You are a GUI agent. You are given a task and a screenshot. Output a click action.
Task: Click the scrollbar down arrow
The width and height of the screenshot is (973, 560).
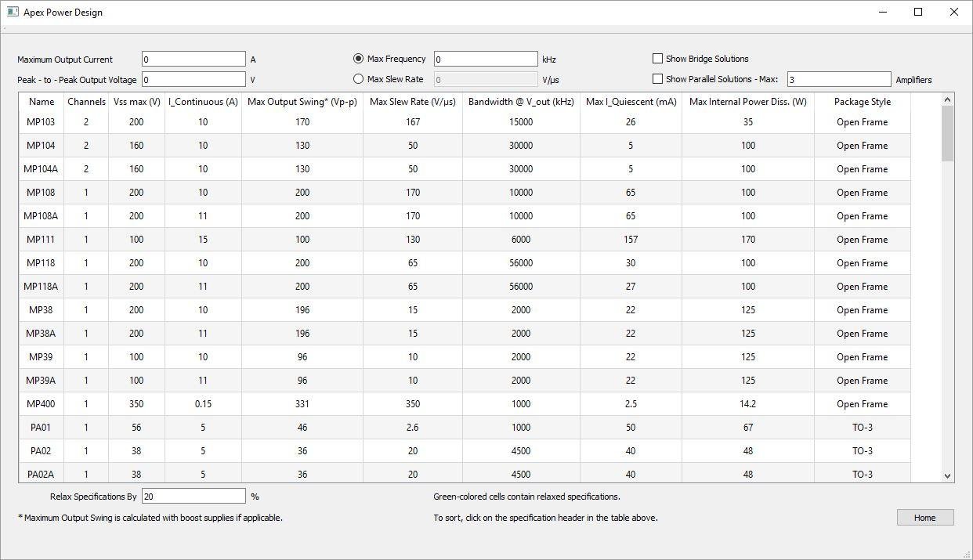coord(947,474)
